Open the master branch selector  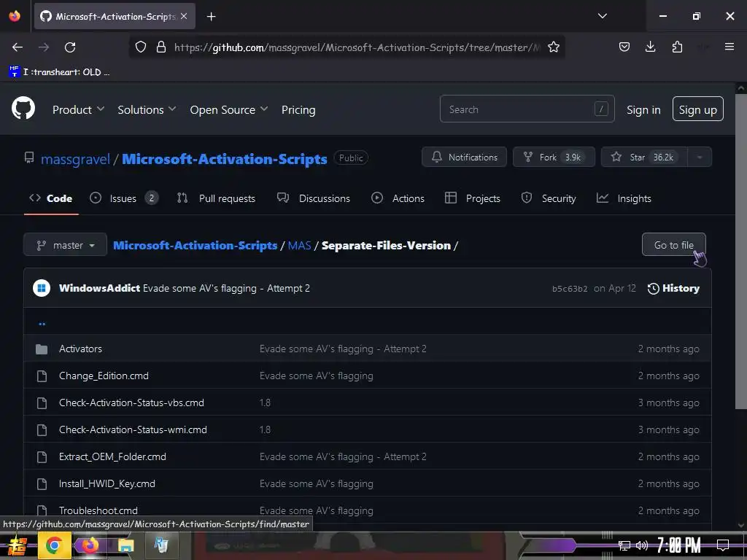[65, 245]
